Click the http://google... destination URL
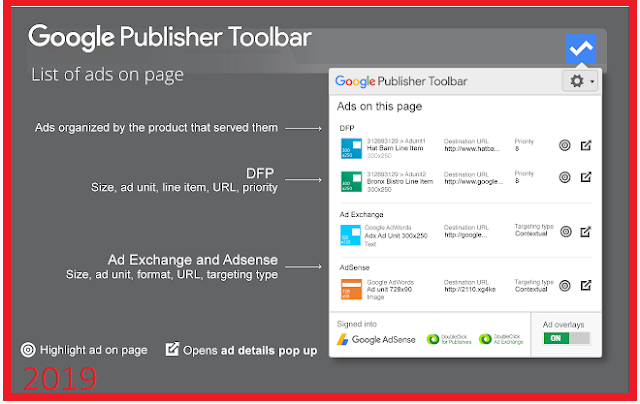The width and height of the screenshot is (640, 404). coord(465,235)
